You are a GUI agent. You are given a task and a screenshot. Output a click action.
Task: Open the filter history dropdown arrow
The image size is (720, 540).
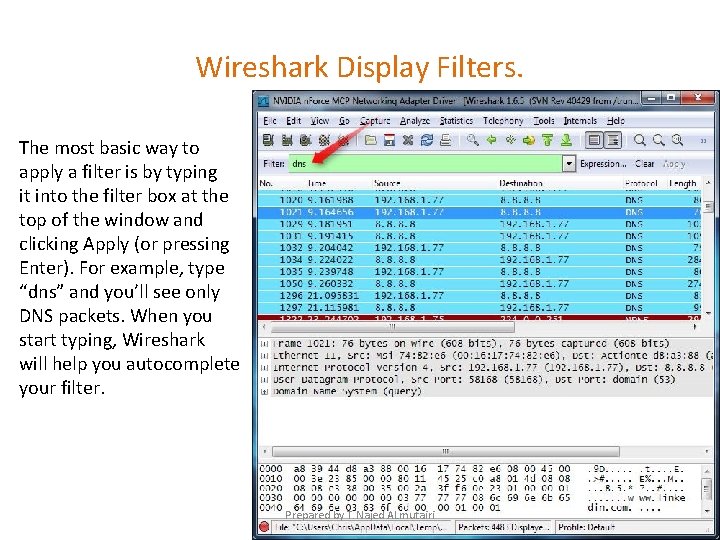[x=569, y=163]
